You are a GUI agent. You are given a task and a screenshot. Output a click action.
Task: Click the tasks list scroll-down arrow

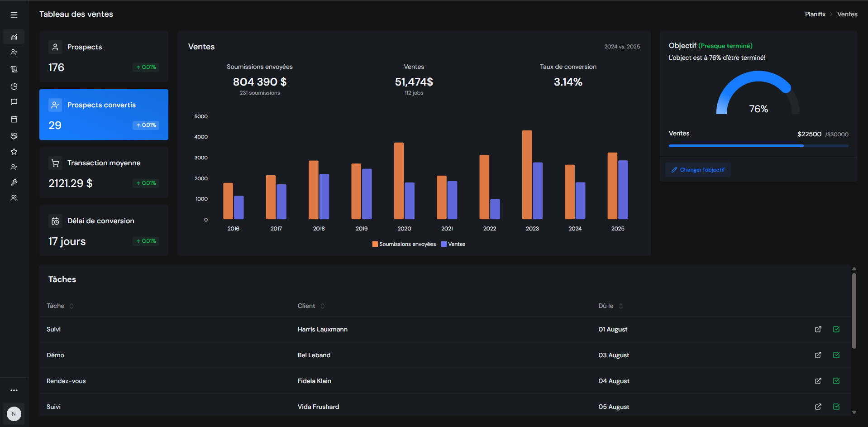click(x=854, y=412)
